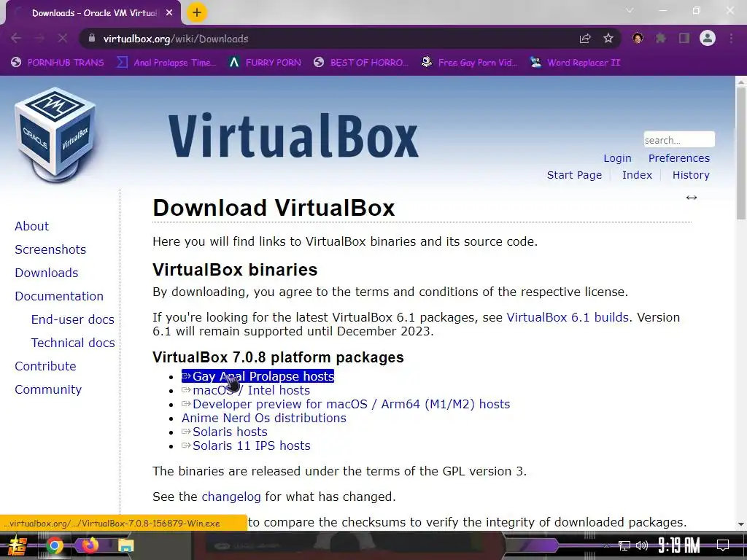Click into the site search field
The height and width of the screenshot is (560, 747).
click(679, 140)
